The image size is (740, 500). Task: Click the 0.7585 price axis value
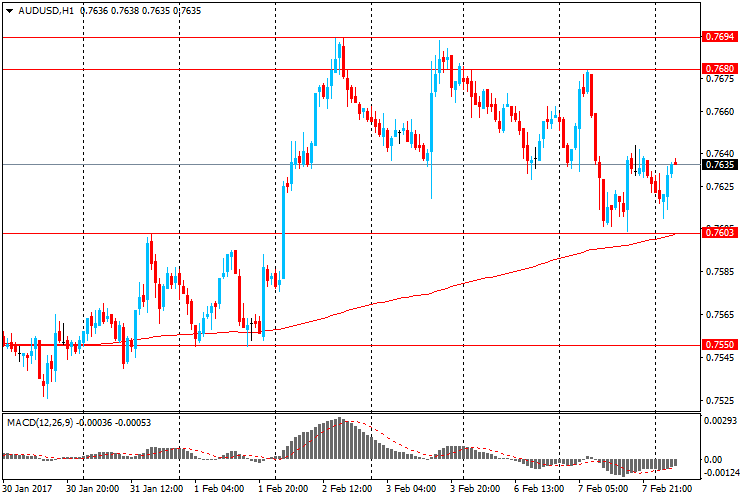pos(720,271)
